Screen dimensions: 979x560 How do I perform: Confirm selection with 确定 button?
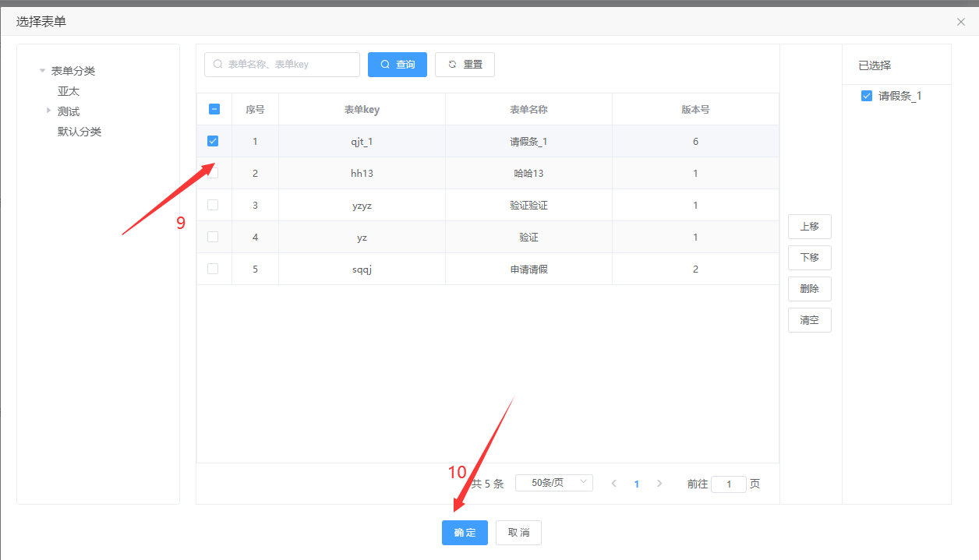[465, 533]
